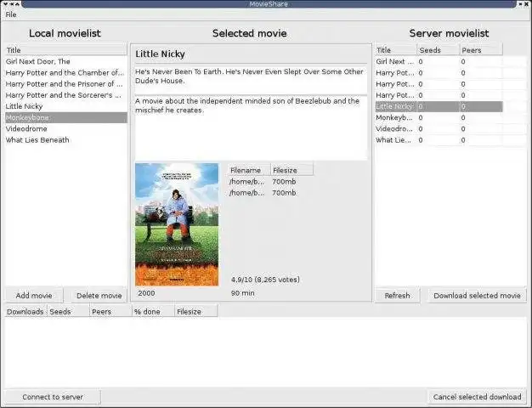Image resolution: width=532 pixels, height=408 pixels.
Task: Sort Server movielist by Peers header
Action: point(481,50)
